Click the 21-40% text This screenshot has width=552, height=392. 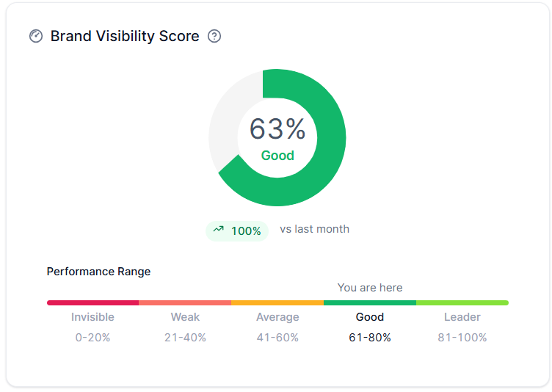(x=185, y=338)
